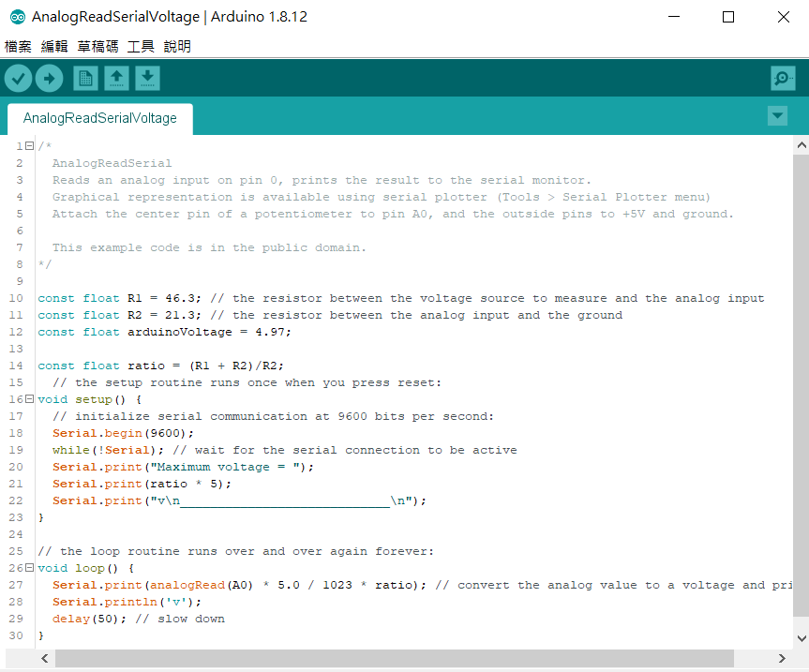Collapse the loop() function fold marker
Viewport: 809px width, 672px height.
(30, 568)
